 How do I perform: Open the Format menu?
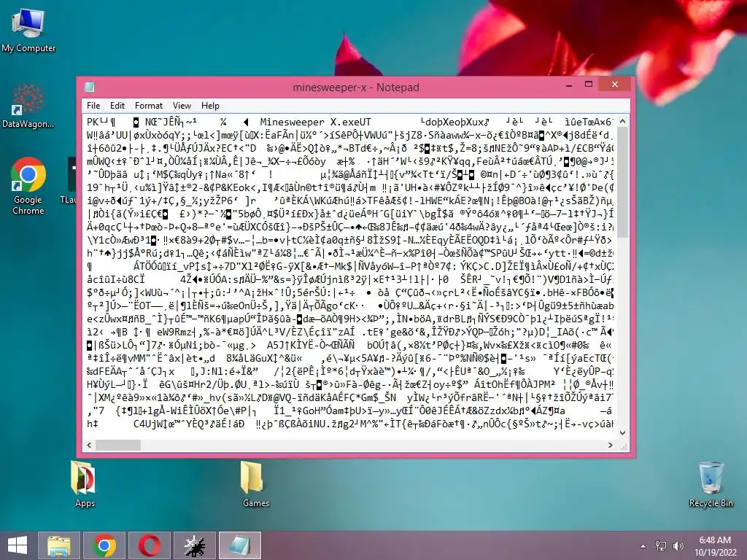coord(149,106)
